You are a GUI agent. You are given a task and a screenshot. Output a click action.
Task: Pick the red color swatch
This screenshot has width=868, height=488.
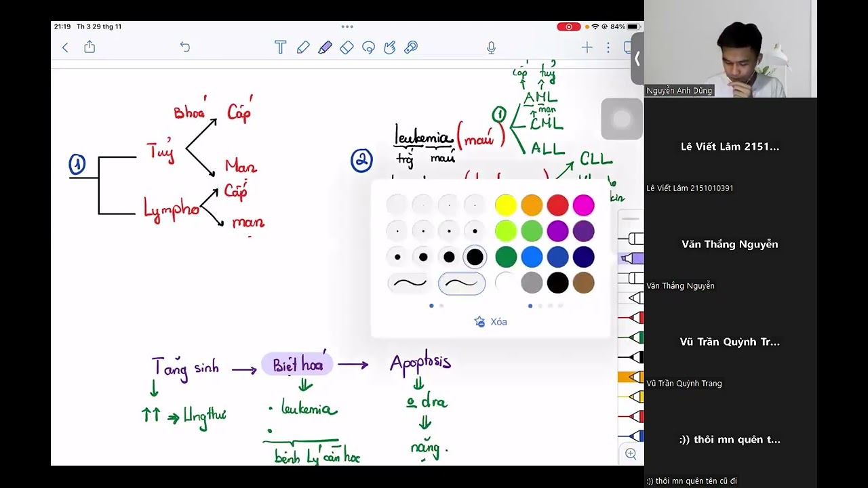coord(557,205)
